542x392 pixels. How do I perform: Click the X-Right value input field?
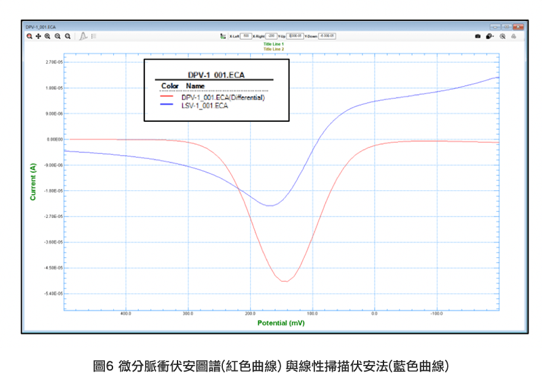pyautogui.click(x=272, y=36)
